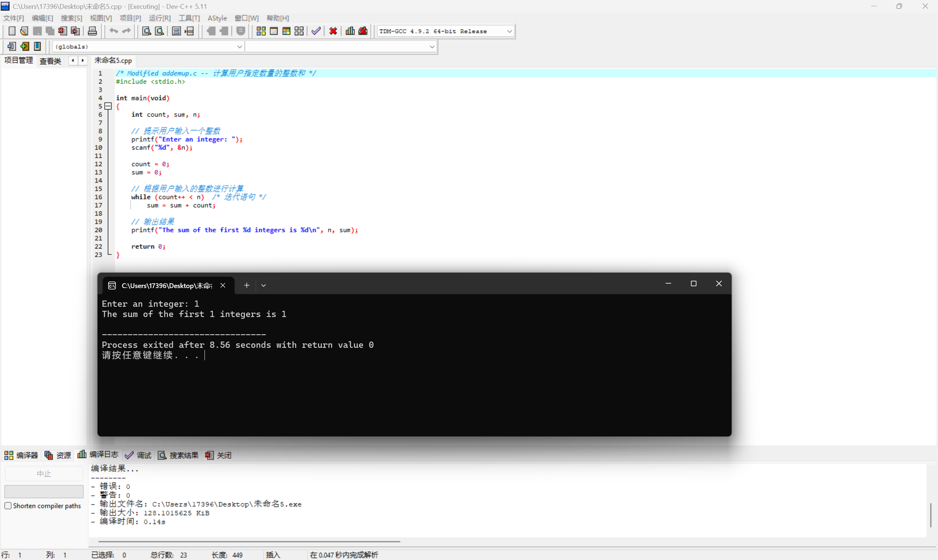Collapse the main function fold marker
The width and height of the screenshot is (938, 560).
pos(108,106)
